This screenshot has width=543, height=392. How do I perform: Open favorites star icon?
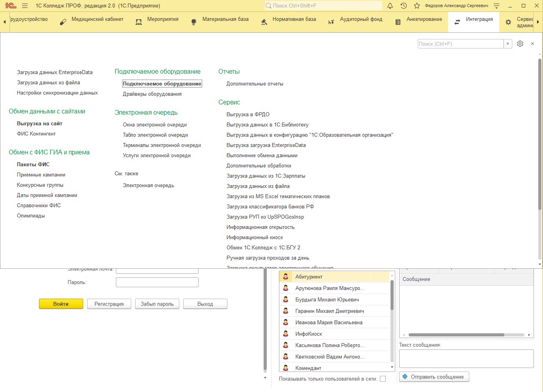pos(417,6)
